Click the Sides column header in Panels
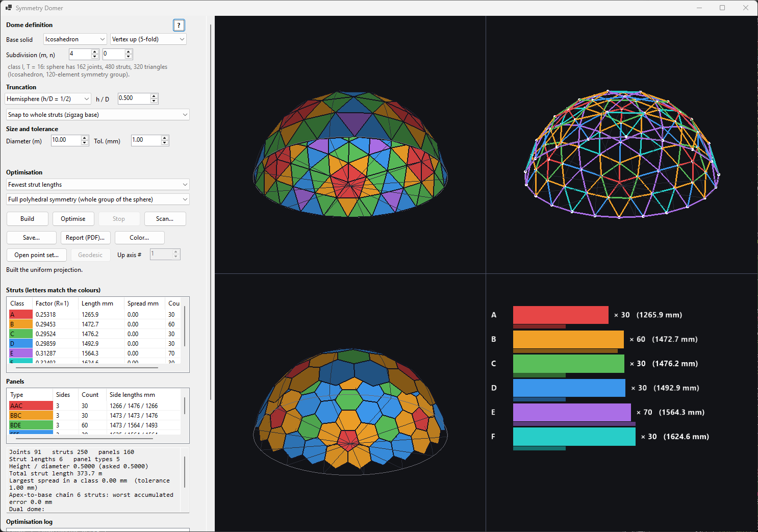The height and width of the screenshot is (532, 758). coord(66,395)
